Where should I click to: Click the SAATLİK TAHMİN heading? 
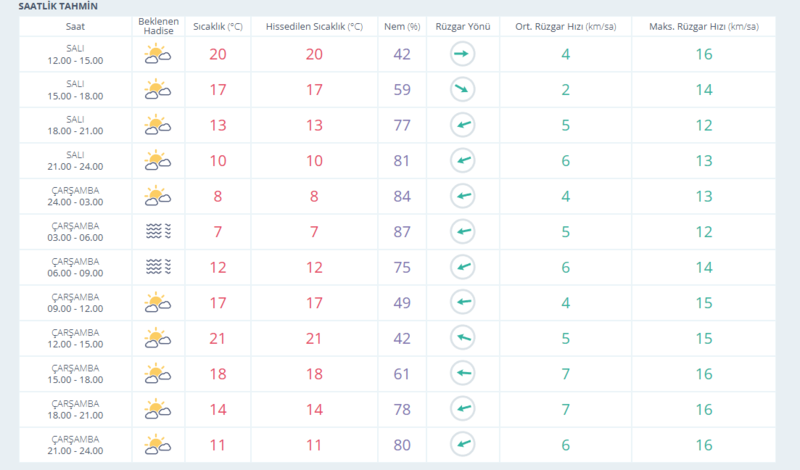56,6
